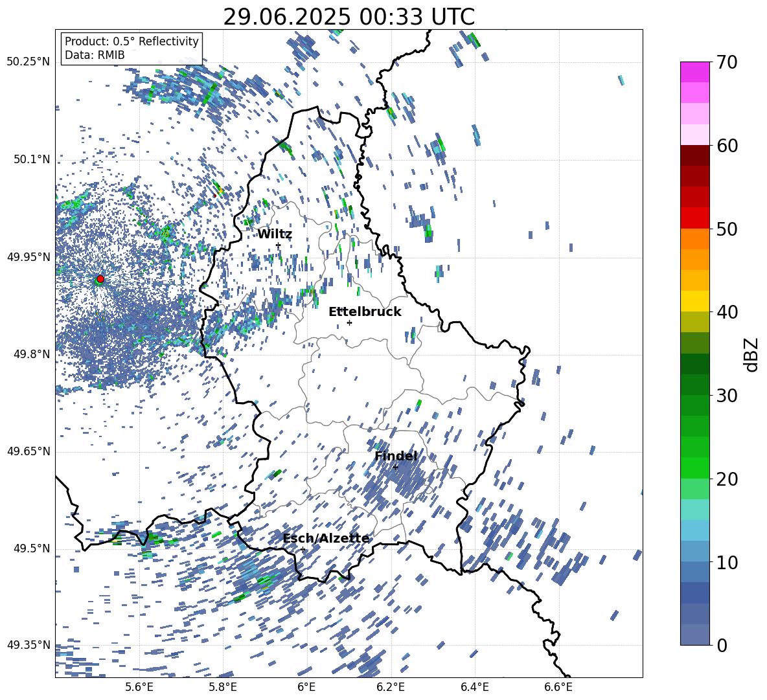Viewport: 767px width, 700px height.
Task: Click the 50.25°N latitude tick label
Action: tap(29, 62)
